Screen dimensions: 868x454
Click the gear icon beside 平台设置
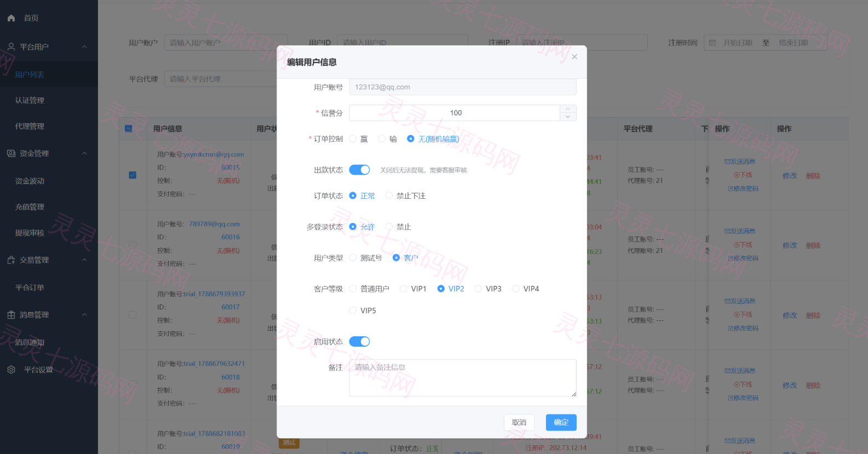tap(11, 370)
